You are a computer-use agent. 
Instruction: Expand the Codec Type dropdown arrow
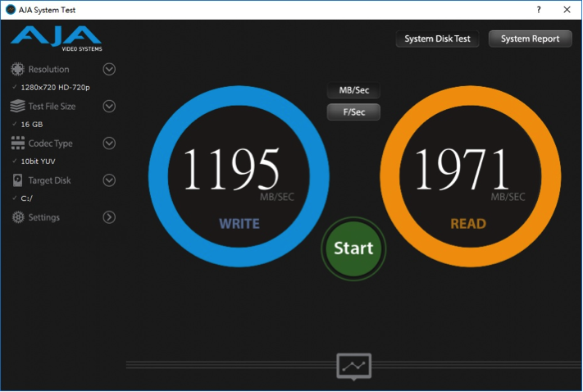point(109,144)
